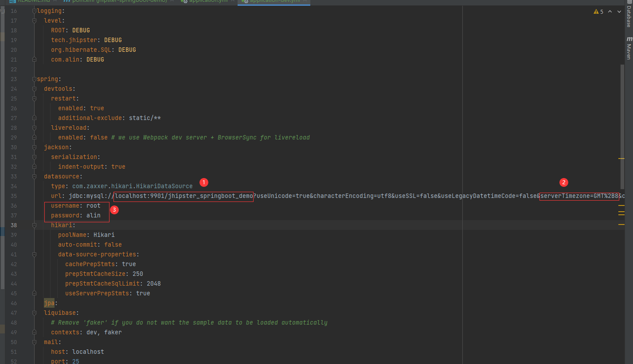The height and width of the screenshot is (364, 633).
Task: Collapse the spring block on line 23
Action: click(x=34, y=79)
